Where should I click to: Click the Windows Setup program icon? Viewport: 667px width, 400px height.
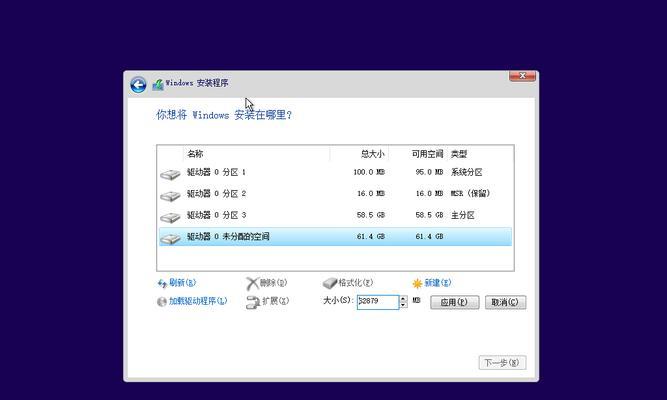tap(158, 84)
